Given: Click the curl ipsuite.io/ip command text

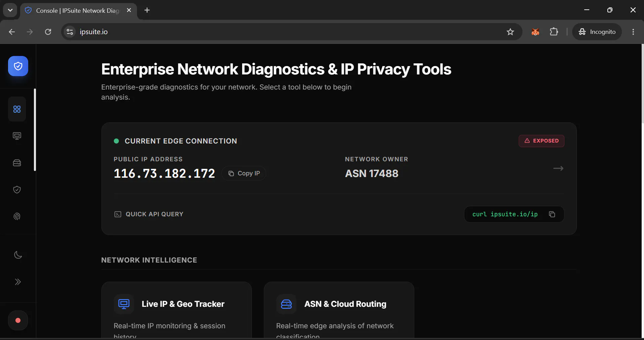Looking at the screenshot, I should [x=505, y=214].
